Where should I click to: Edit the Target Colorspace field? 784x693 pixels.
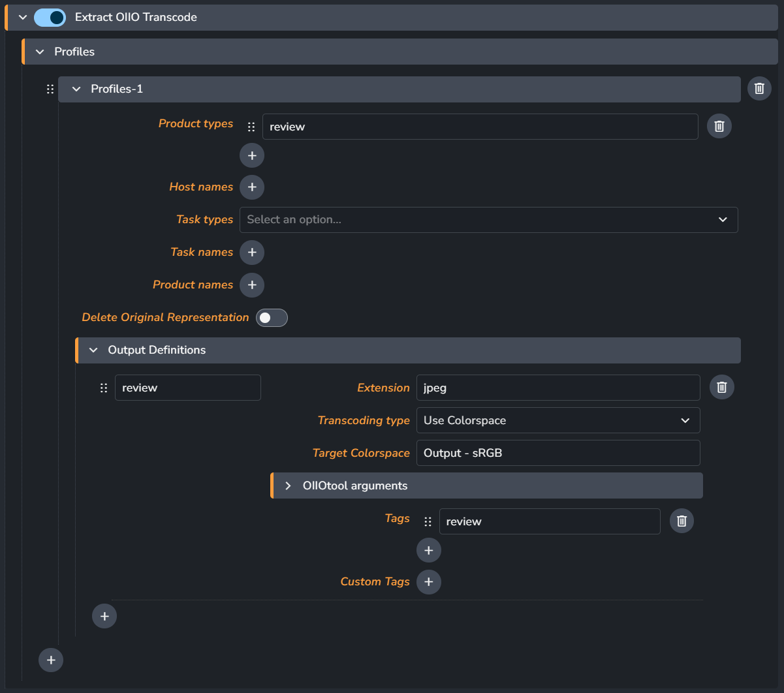coord(557,453)
